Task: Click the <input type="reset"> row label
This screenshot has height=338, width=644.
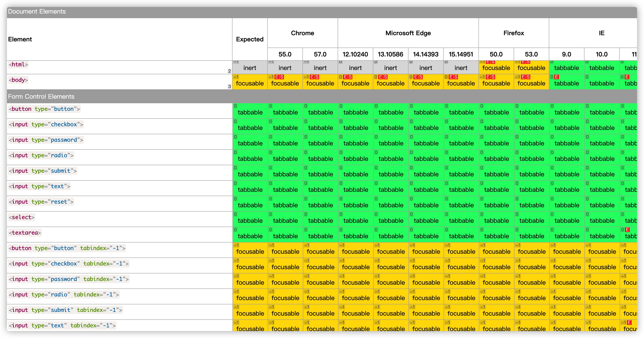Action: tap(41, 202)
